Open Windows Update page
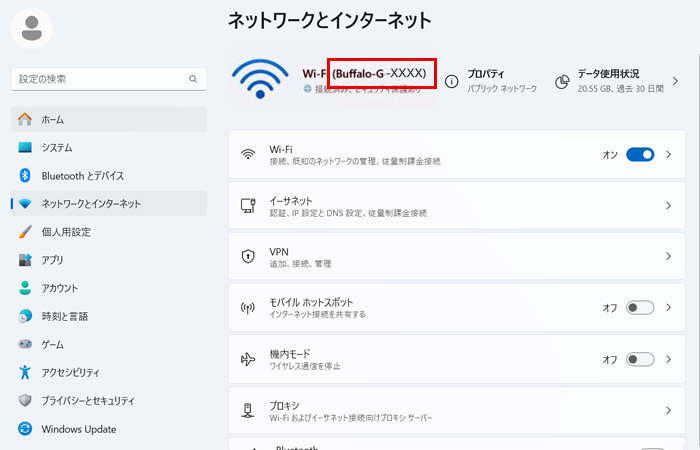 coord(108,429)
